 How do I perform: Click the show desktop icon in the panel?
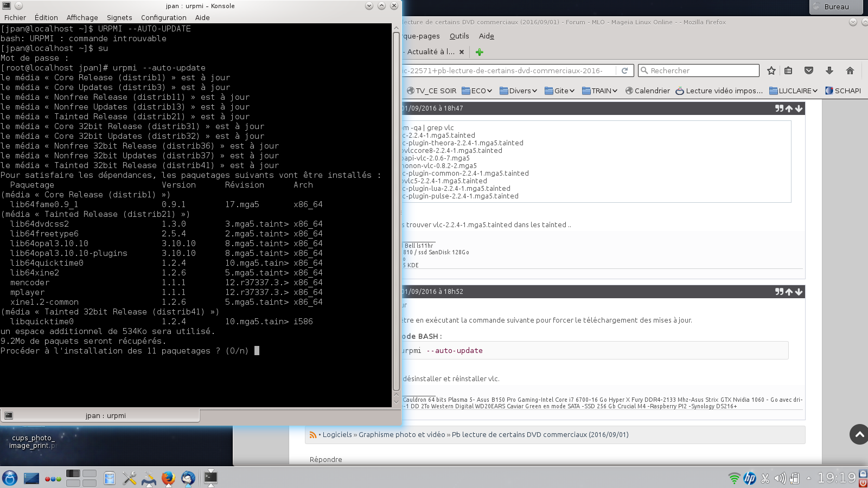pos(31,478)
